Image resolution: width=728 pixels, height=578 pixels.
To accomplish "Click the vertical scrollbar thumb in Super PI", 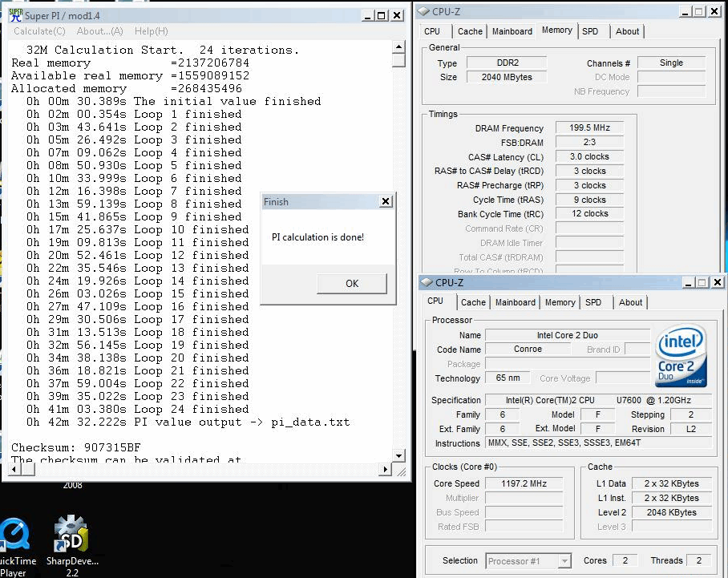I will (398, 60).
